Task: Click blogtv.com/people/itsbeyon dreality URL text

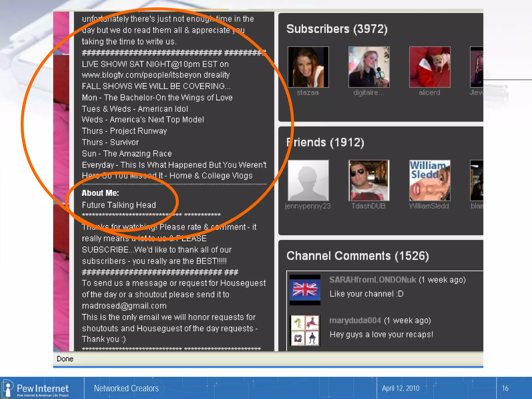Action: [156, 75]
